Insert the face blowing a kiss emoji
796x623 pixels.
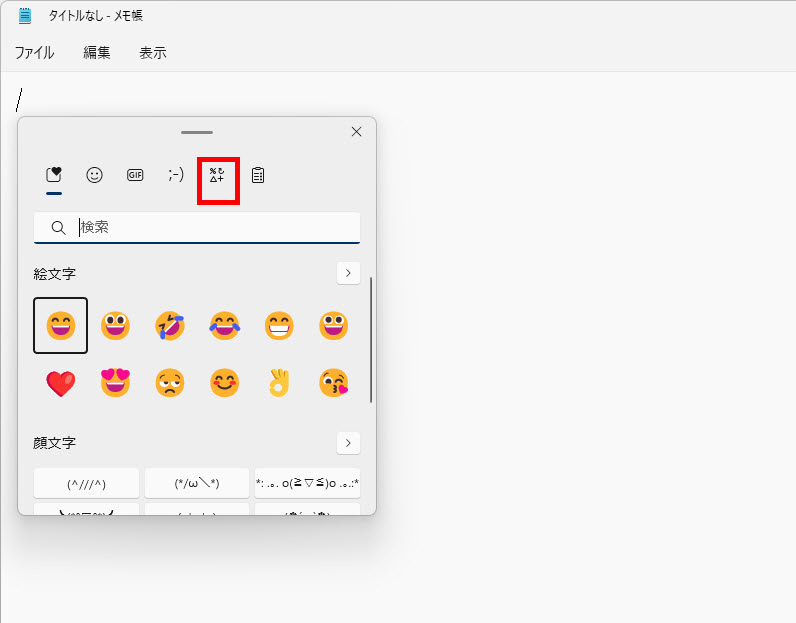[x=333, y=383]
